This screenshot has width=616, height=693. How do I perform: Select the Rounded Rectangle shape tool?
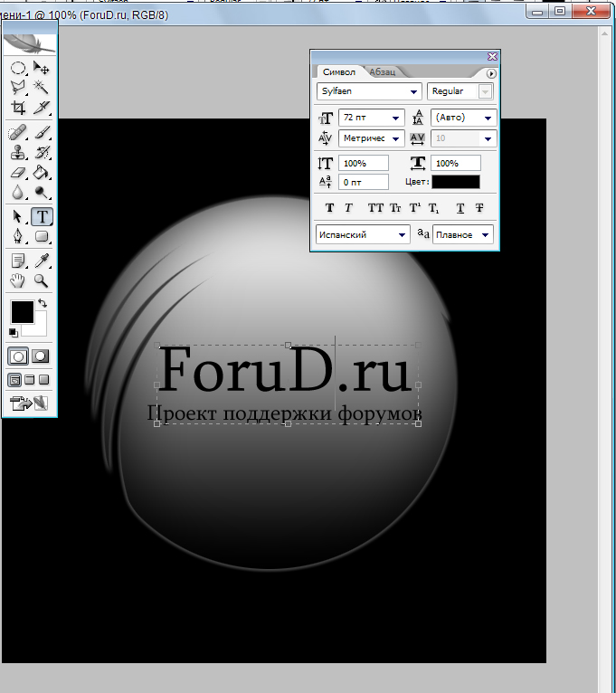point(42,236)
